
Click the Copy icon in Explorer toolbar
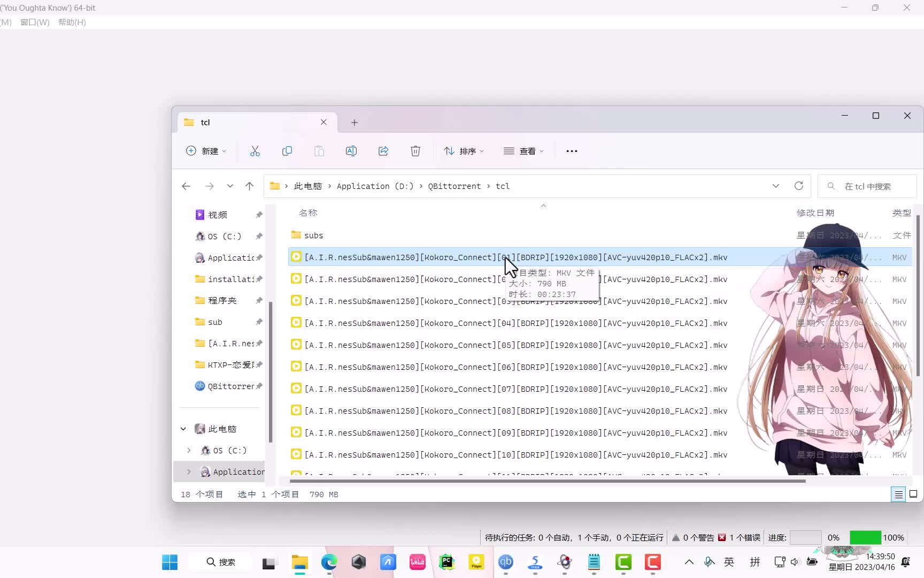(x=287, y=151)
